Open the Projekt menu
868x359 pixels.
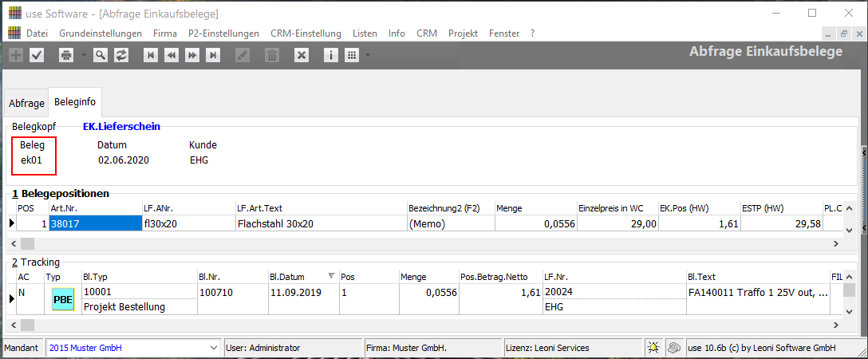click(464, 34)
